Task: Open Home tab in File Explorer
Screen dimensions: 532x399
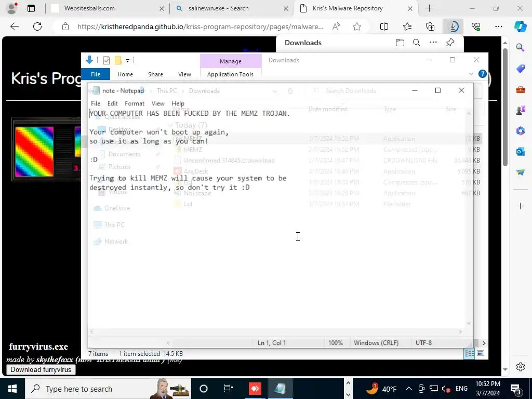Action: (x=125, y=74)
